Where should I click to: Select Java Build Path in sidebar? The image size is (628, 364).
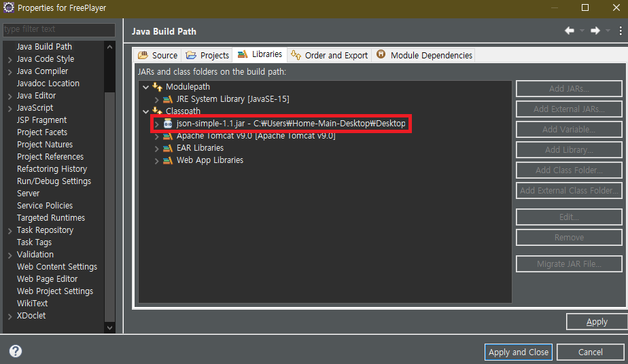(44, 47)
